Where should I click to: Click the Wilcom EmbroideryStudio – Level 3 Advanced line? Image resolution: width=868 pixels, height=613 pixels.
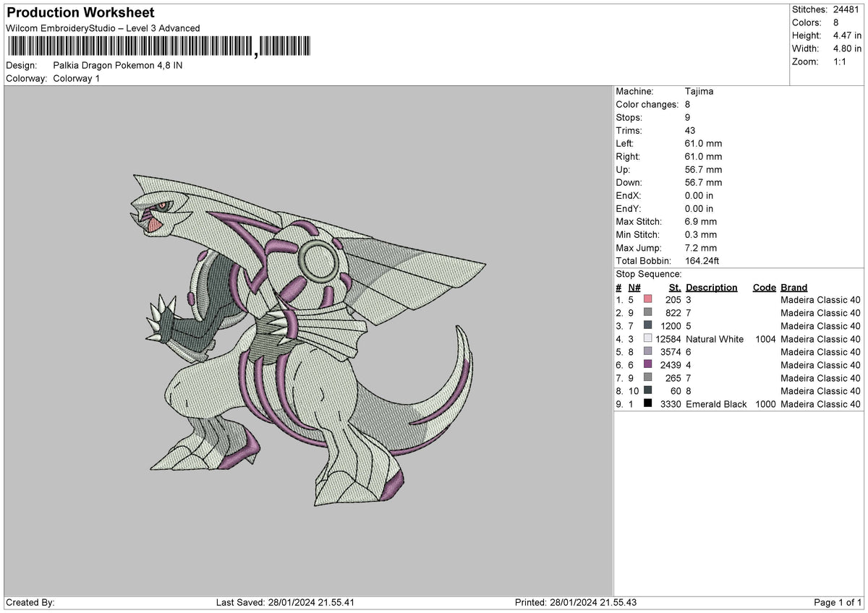click(103, 28)
